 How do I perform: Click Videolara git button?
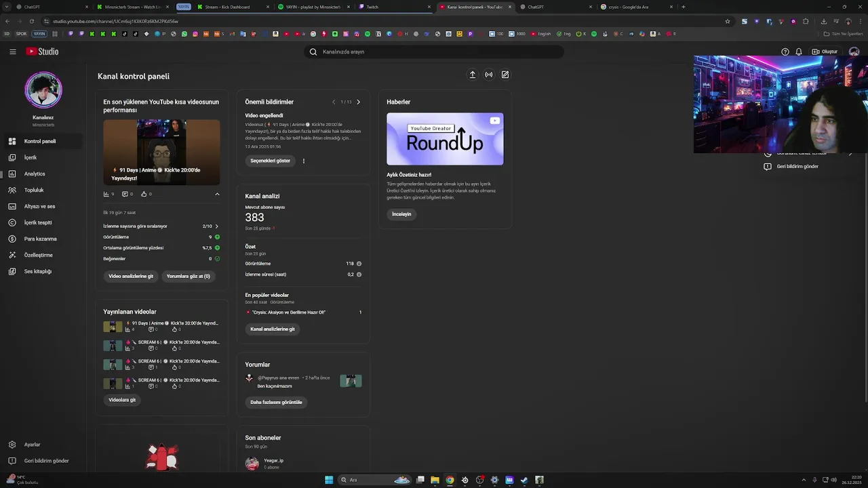tap(122, 400)
